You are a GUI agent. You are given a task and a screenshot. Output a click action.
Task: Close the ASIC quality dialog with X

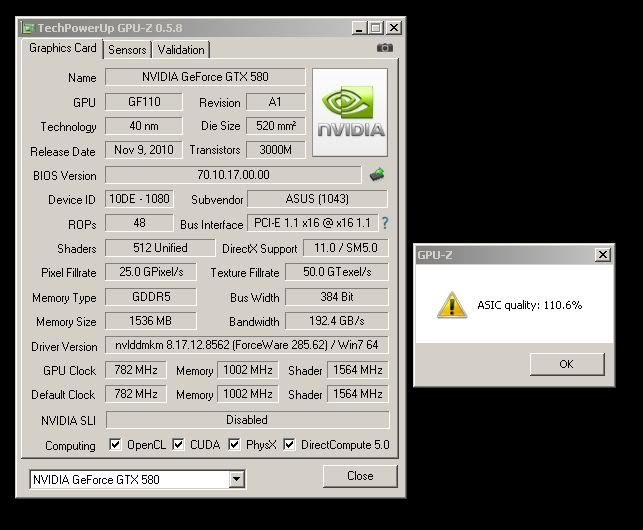603,255
